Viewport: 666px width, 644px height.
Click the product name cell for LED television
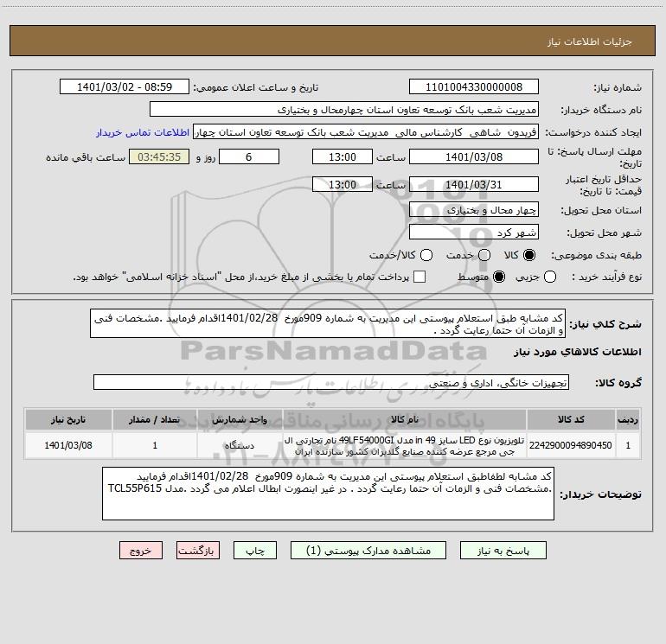coord(405,445)
